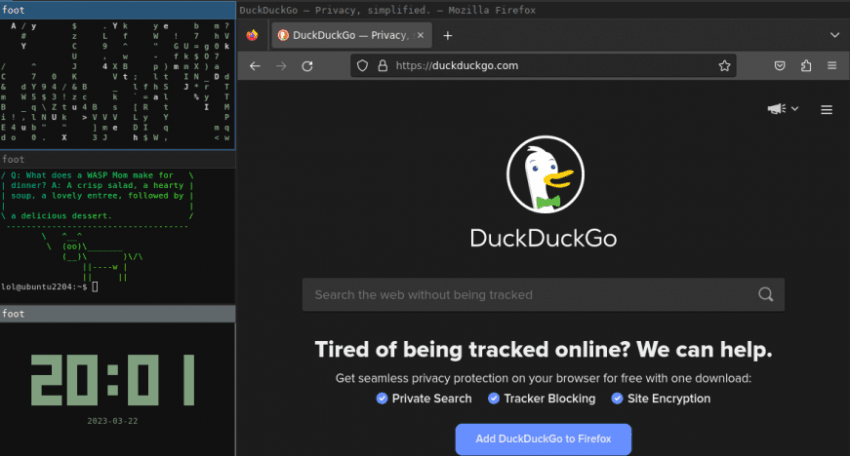Focus the search the web input field

(x=530, y=295)
